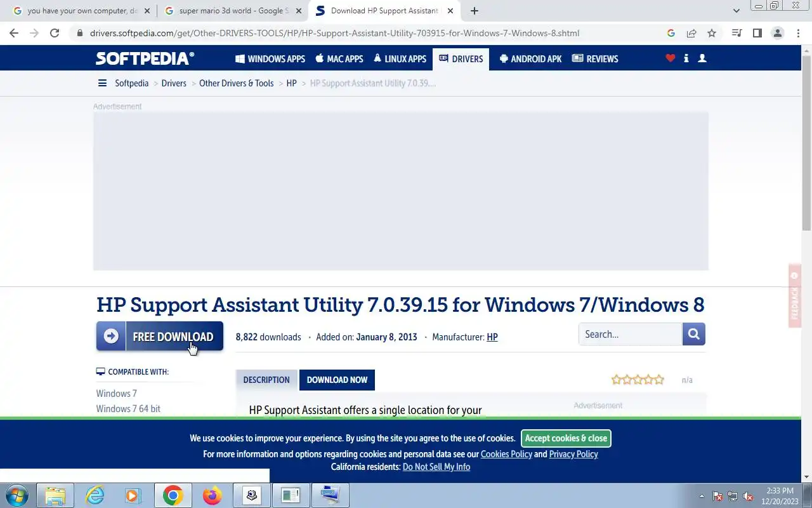Show hidden system tray icons
The height and width of the screenshot is (508, 812).
pos(702,496)
